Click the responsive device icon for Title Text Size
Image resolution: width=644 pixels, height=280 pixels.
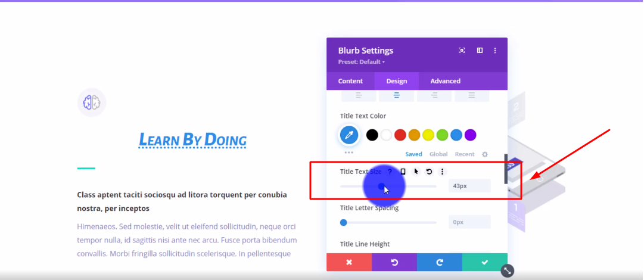(403, 172)
